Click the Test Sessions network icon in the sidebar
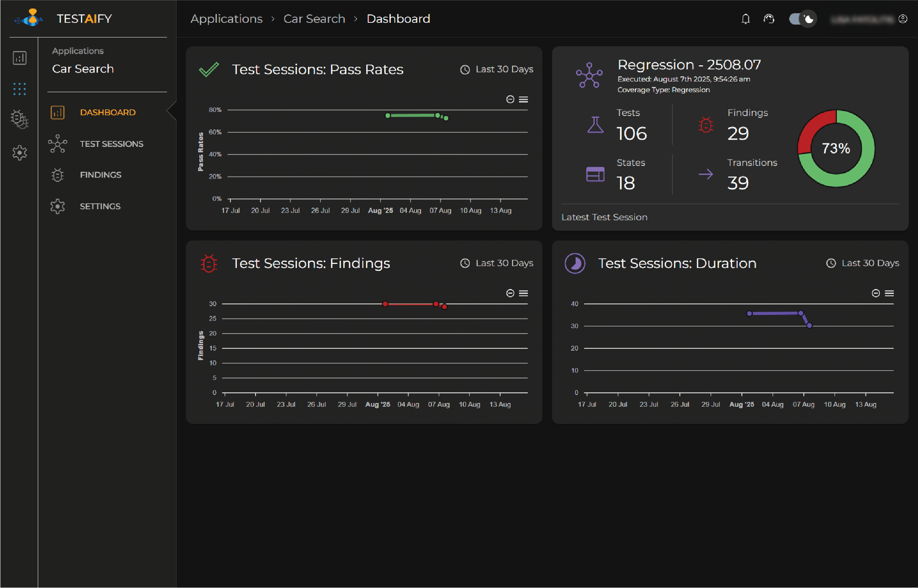 tap(57, 144)
